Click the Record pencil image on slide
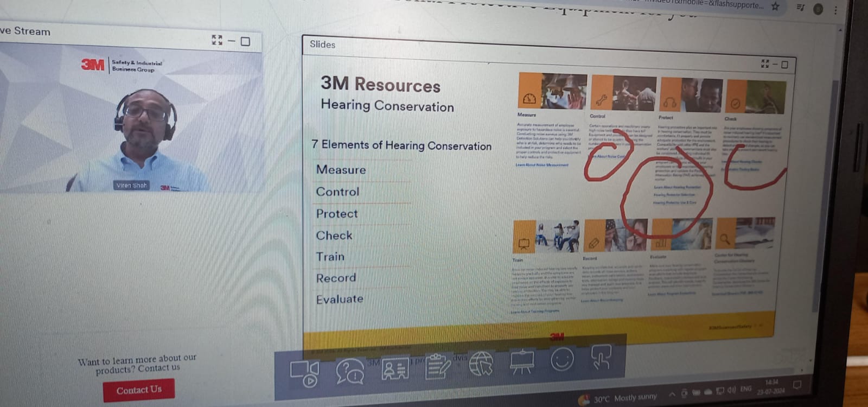Image resolution: width=868 pixels, height=407 pixels. pyautogui.click(x=616, y=235)
